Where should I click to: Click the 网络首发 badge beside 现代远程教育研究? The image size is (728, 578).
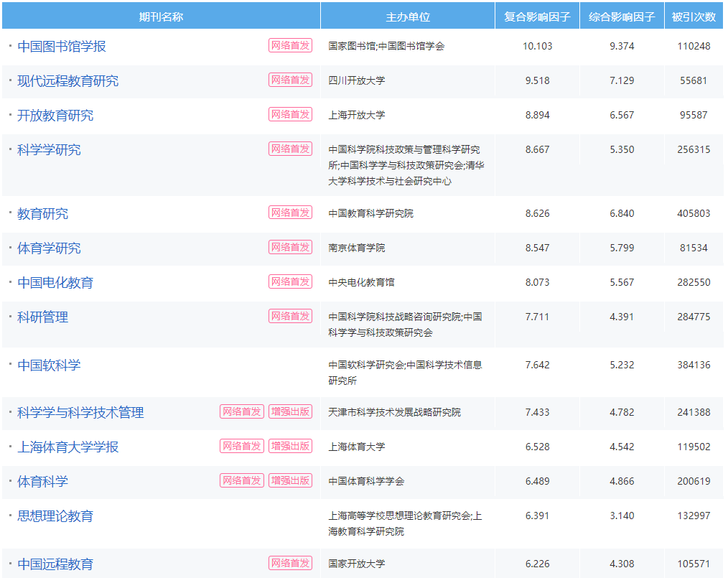click(x=290, y=80)
